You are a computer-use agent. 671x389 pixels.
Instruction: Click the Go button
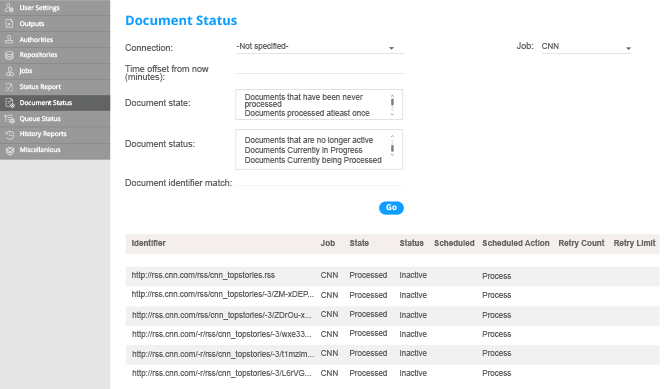click(x=391, y=208)
